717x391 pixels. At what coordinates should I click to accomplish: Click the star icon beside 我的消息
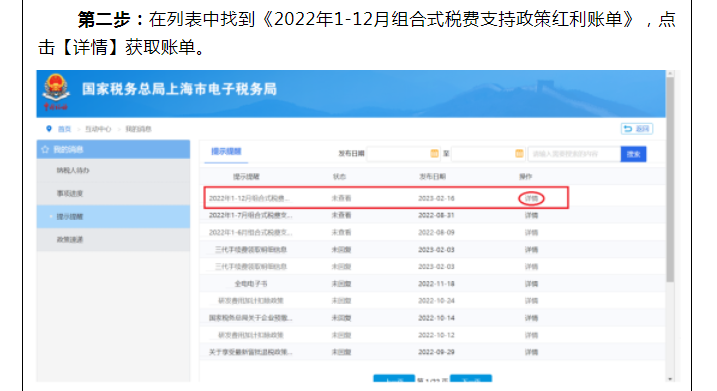tap(45, 150)
